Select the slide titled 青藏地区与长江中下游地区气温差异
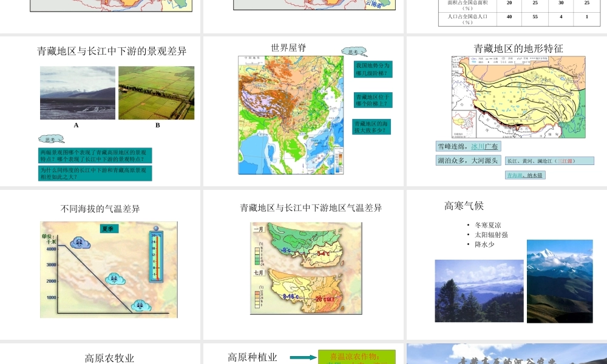Viewport: 607px width, 364px height. click(303, 265)
